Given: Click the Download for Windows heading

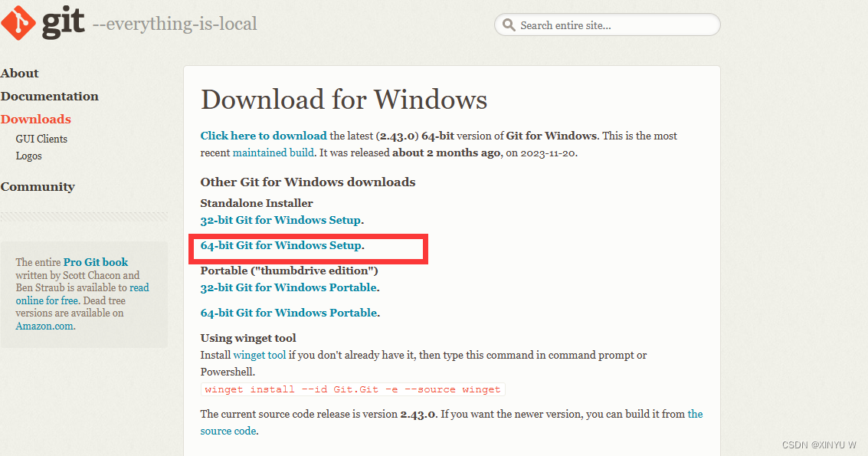Looking at the screenshot, I should pyautogui.click(x=344, y=100).
